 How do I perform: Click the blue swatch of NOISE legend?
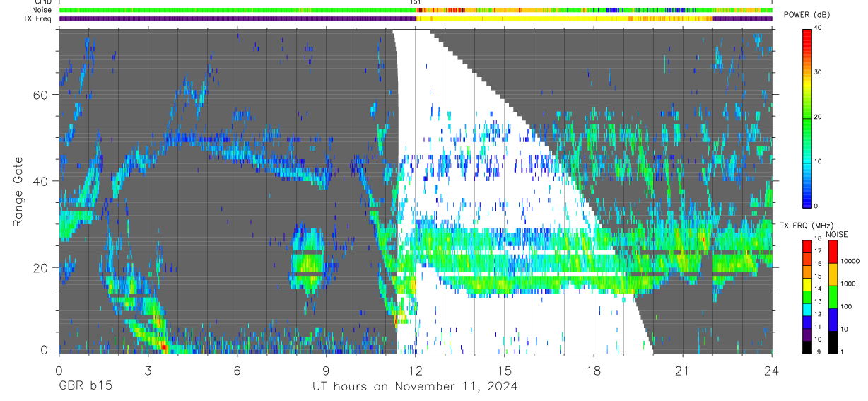pos(833,319)
